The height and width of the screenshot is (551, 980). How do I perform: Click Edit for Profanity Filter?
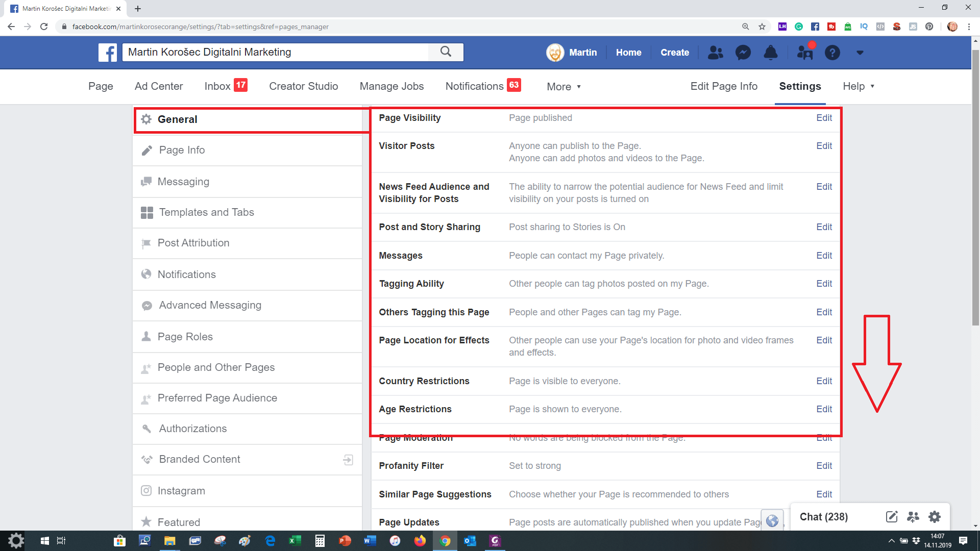pyautogui.click(x=824, y=466)
